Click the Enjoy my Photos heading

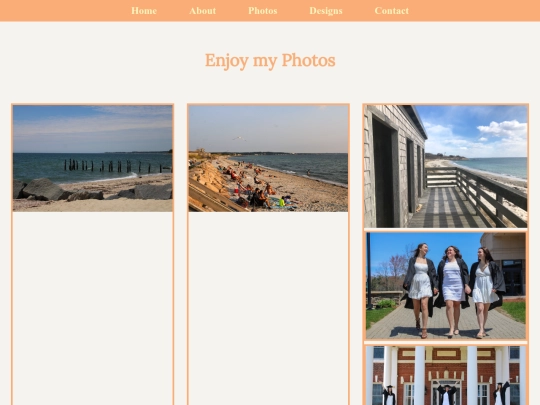270,61
